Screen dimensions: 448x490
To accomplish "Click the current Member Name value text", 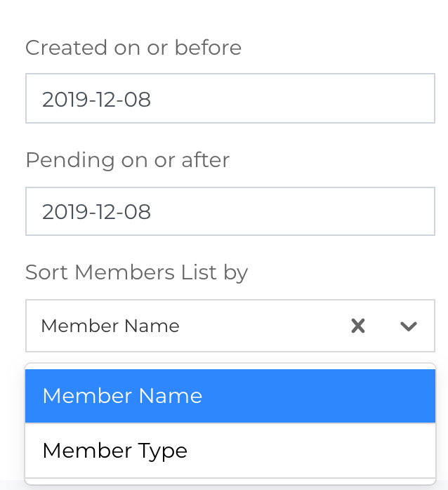I will pyautogui.click(x=110, y=326).
